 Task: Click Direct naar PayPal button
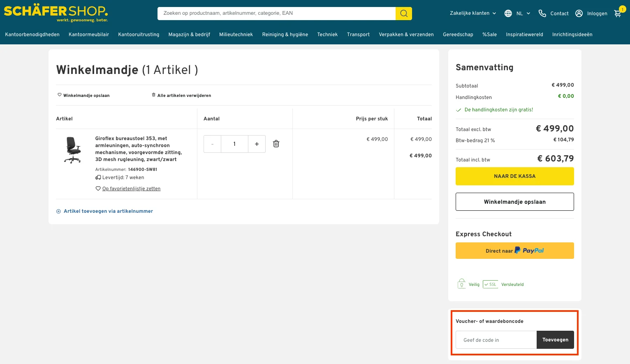(x=514, y=251)
